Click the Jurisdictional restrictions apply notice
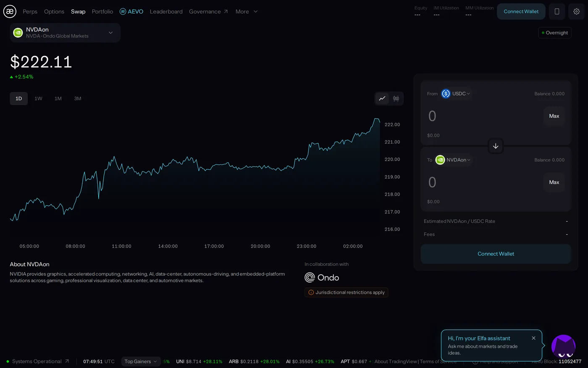 click(x=346, y=292)
